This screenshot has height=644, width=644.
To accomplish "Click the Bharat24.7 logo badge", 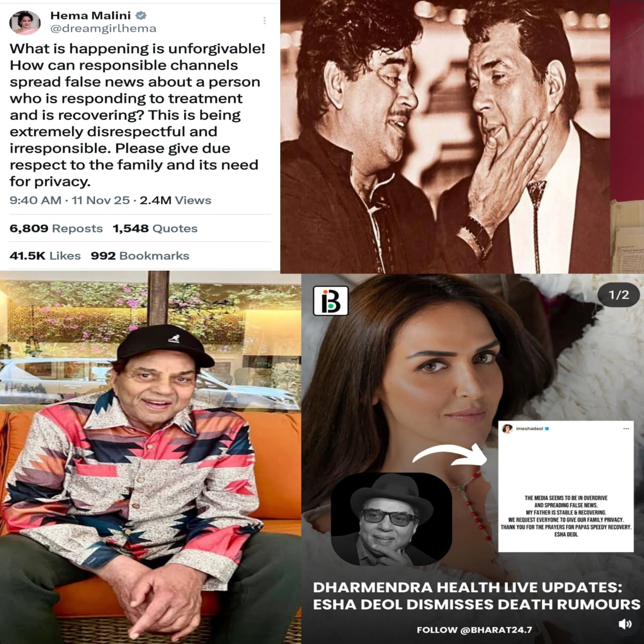I will click(x=330, y=301).
